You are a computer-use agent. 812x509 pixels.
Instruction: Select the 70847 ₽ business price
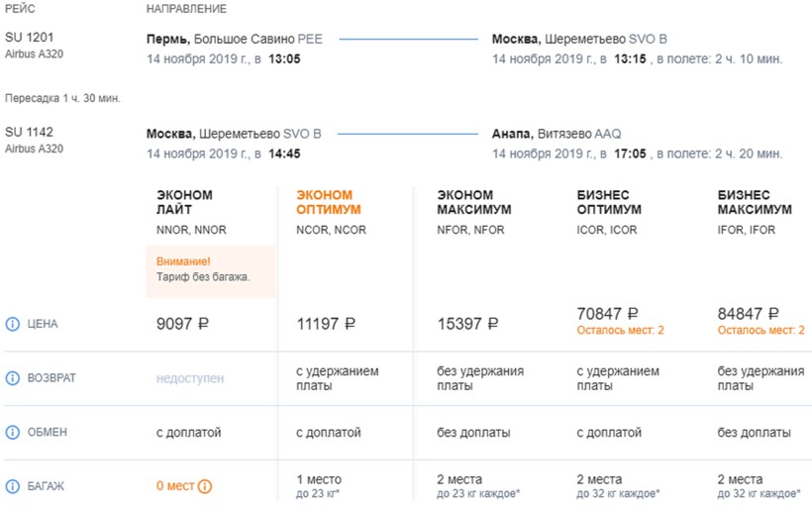click(607, 314)
